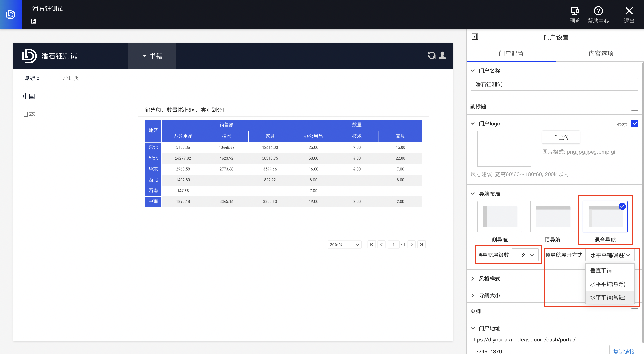Click the user profile icon in portal header

pyautogui.click(x=442, y=55)
